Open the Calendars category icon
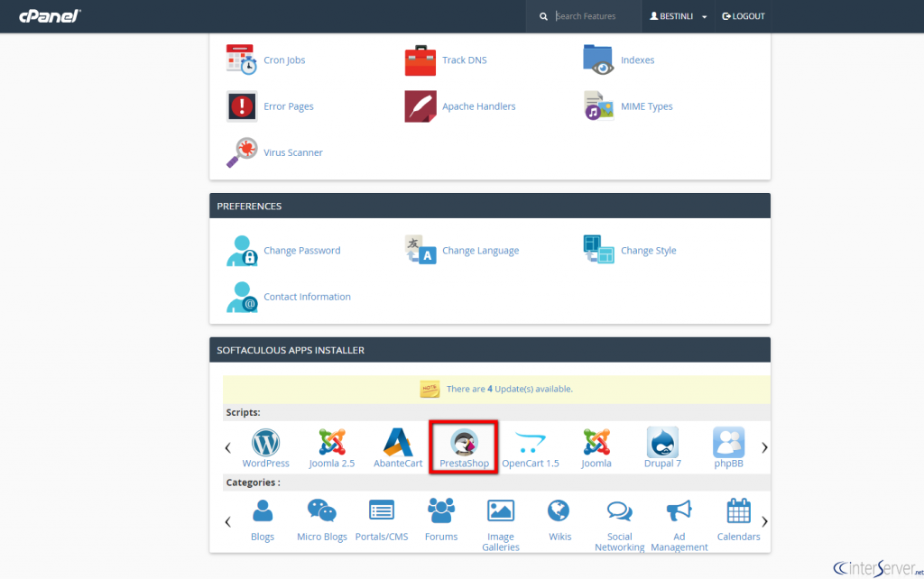This screenshot has height=579, width=924. tap(738, 510)
